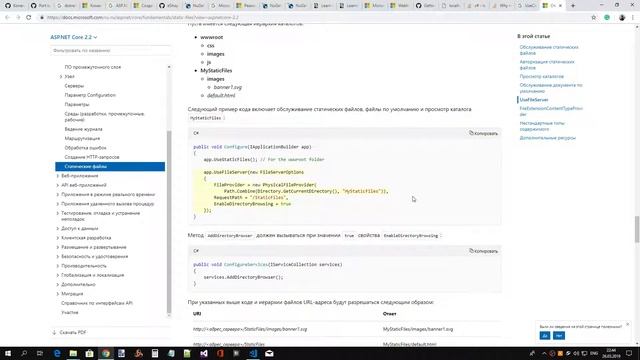This screenshot has height=360, width=640.
Task: Answer 'Нет' in the feedback popup
Action: [559, 336]
